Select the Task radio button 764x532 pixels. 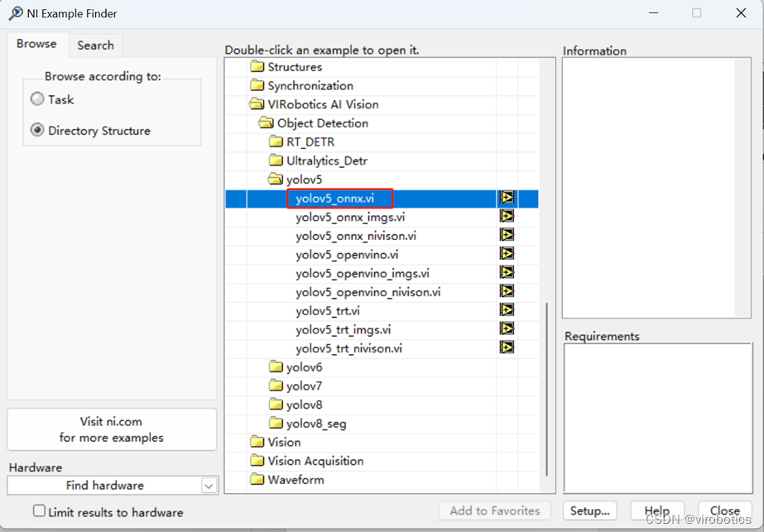pyautogui.click(x=37, y=99)
